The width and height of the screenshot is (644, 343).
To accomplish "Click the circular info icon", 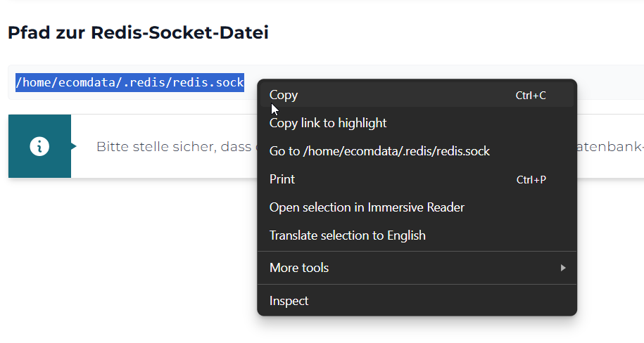I will point(39,146).
